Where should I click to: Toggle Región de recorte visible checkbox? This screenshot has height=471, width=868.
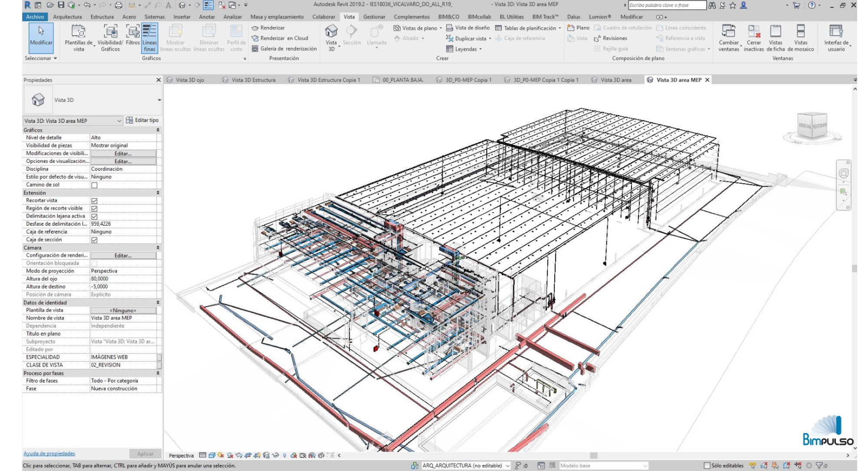tap(94, 208)
